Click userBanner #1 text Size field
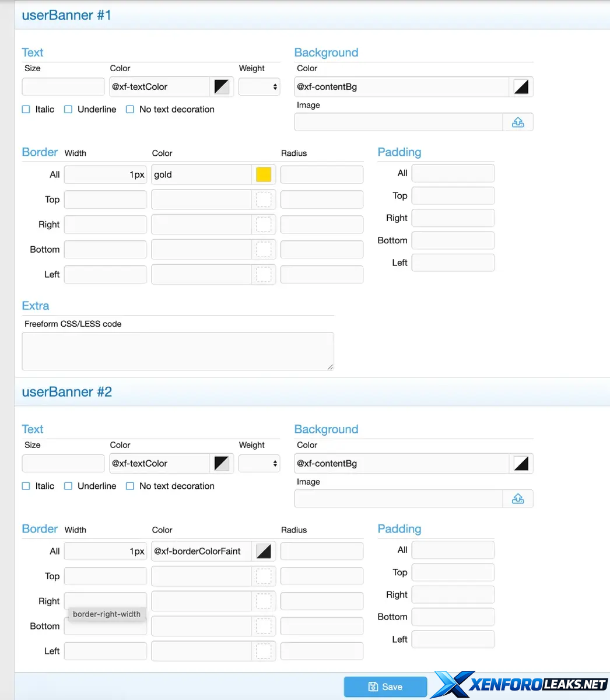 point(63,87)
